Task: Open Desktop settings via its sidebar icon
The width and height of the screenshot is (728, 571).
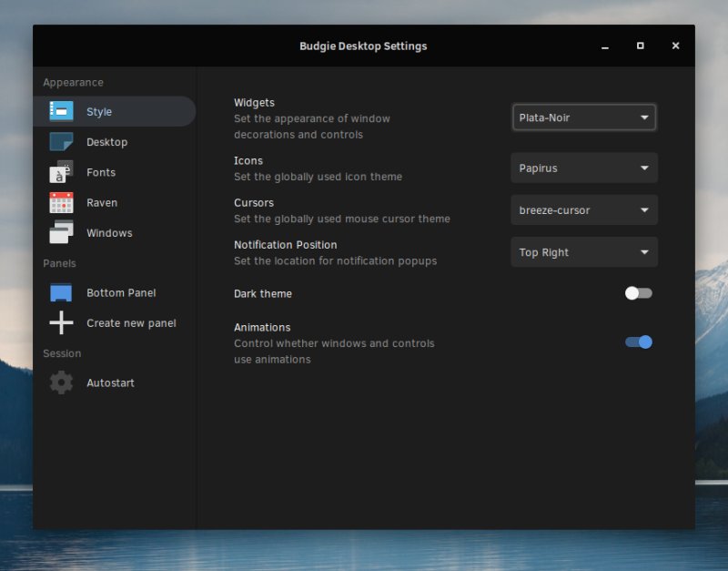Action: point(60,141)
